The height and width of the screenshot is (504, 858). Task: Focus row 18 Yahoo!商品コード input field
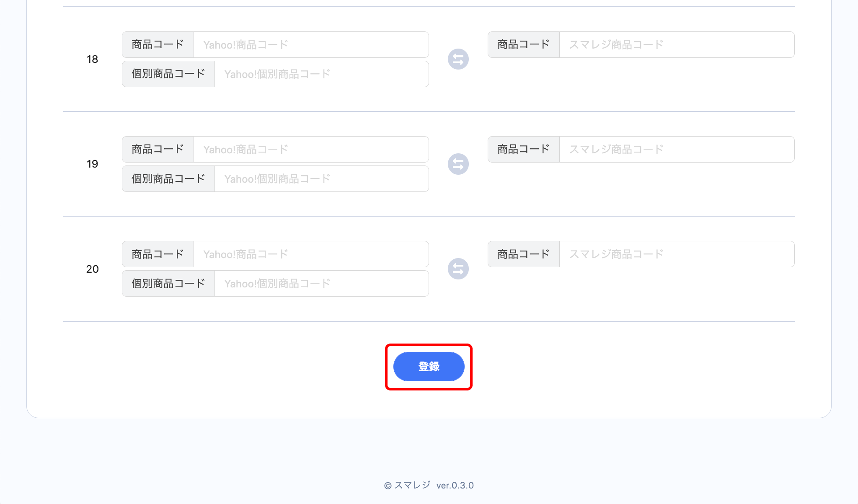[x=311, y=45]
